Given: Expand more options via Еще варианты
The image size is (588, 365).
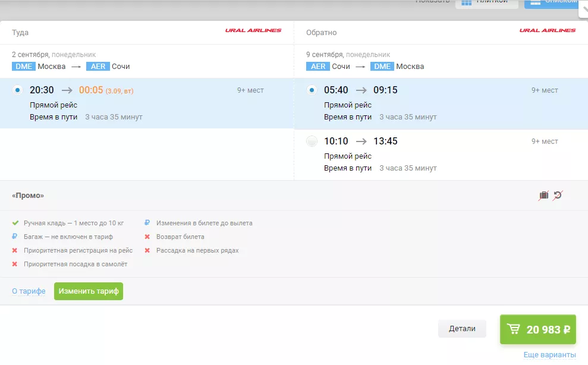Looking at the screenshot, I should tap(549, 355).
